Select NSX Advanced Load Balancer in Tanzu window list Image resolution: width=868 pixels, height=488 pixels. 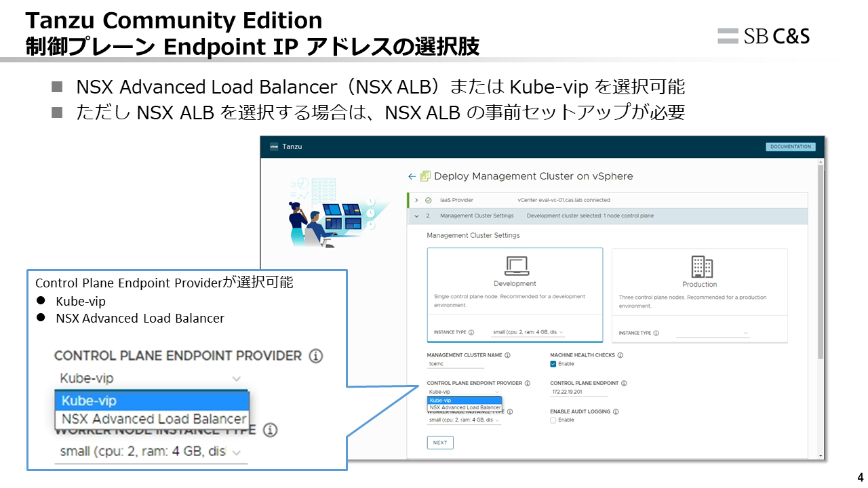click(465, 407)
